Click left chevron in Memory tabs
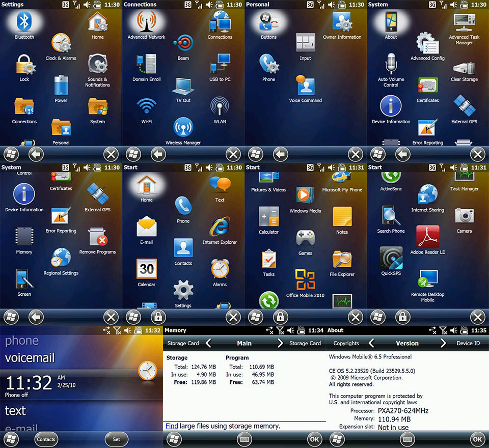 click(209, 343)
